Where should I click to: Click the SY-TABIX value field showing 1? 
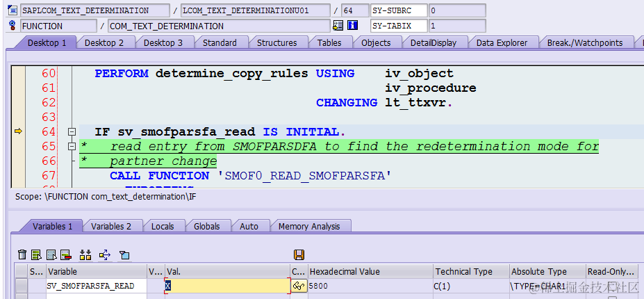tap(457, 26)
